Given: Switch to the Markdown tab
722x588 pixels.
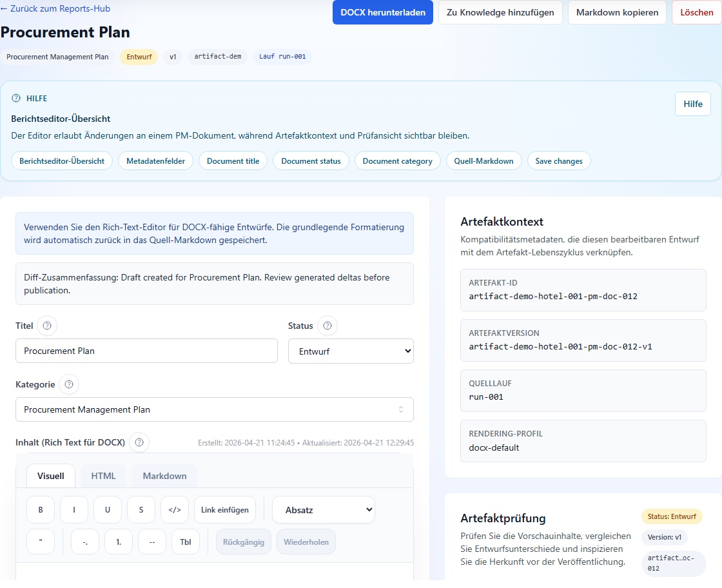Looking at the screenshot, I should pyautogui.click(x=164, y=475).
